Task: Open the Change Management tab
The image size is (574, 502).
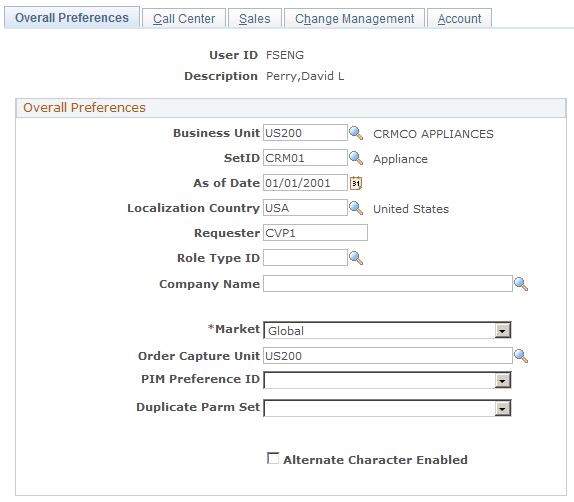Action: pyautogui.click(x=354, y=18)
